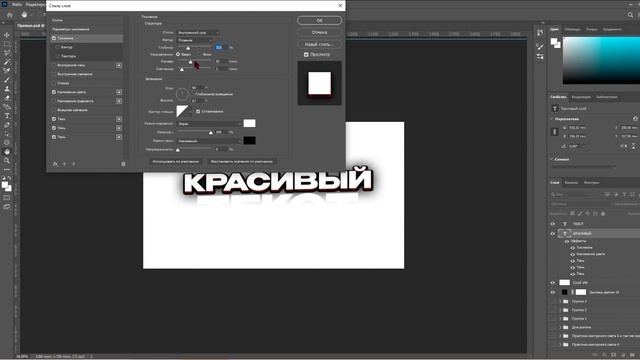The height and width of the screenshot is (360, 640).
Task: Reset transform in the Properties panel
Action: (x=635, y=119)
